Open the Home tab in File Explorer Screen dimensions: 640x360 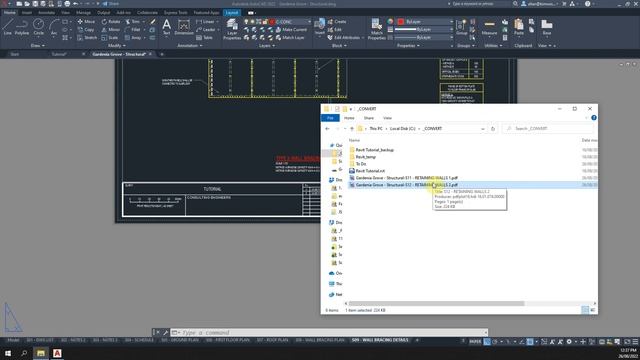pos(349,118)
